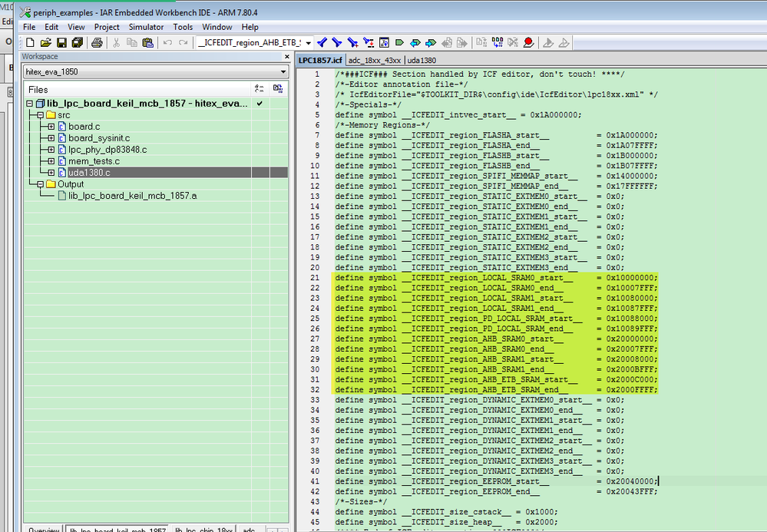The image size is (767, 532).
Task: Click the quick search text field
Action: click(249, 43)
